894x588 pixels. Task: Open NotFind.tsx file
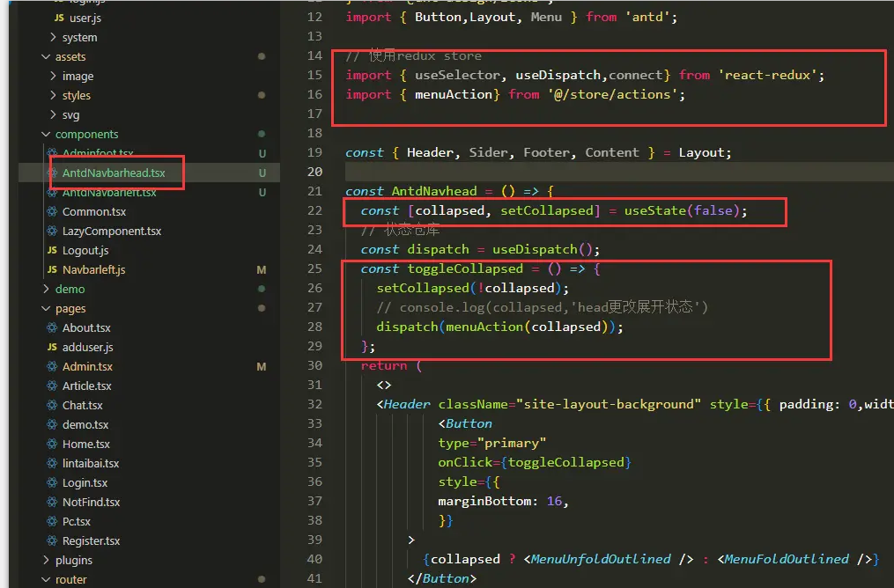tap(92, 503)
